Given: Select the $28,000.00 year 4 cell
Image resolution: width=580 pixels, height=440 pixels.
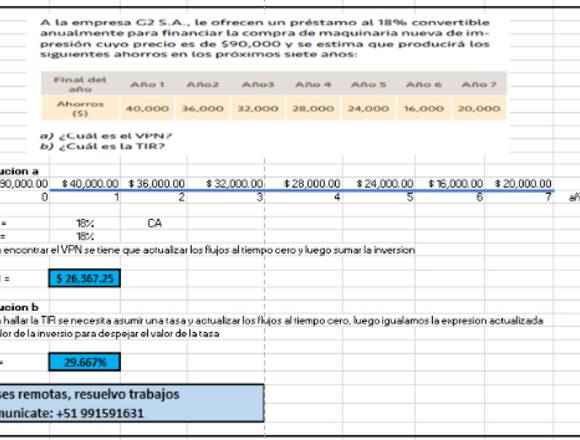Looking at the screenshot, I should pos(304,183).
